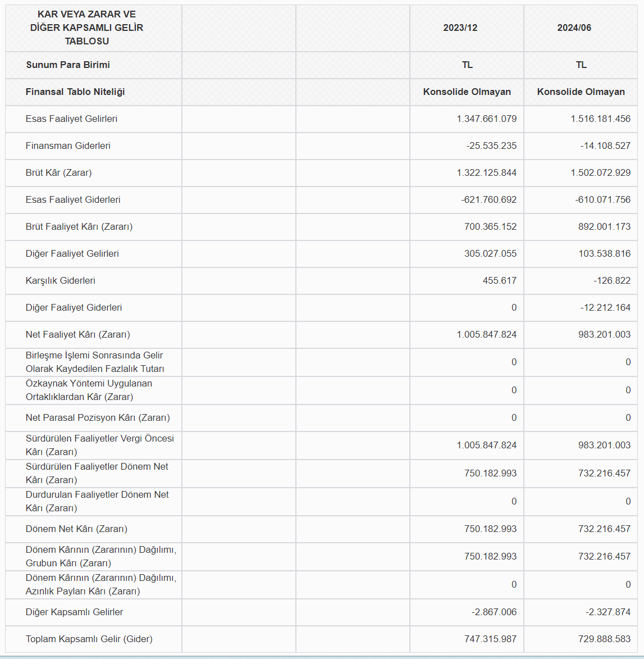
Task: Select the value 1.347.661.079
Action: click(486, 119)
